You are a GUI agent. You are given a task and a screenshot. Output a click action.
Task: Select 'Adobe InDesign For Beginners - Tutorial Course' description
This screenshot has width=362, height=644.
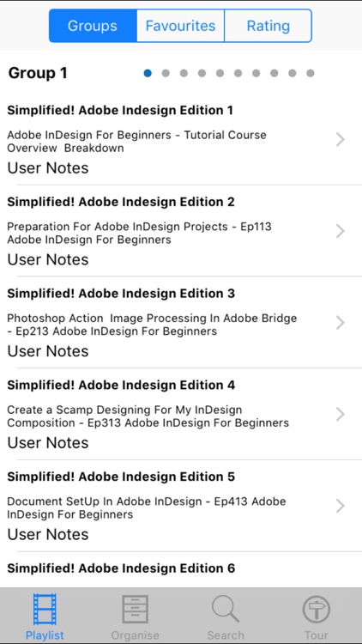click(136, 142)
